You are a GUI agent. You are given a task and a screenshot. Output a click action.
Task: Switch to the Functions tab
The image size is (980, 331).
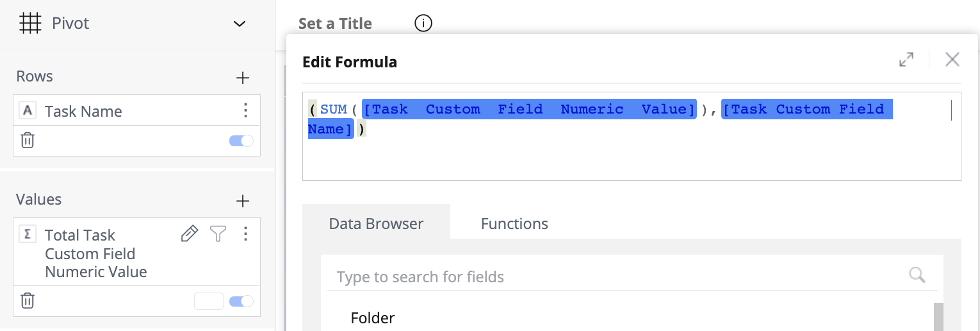pos(514,224)
